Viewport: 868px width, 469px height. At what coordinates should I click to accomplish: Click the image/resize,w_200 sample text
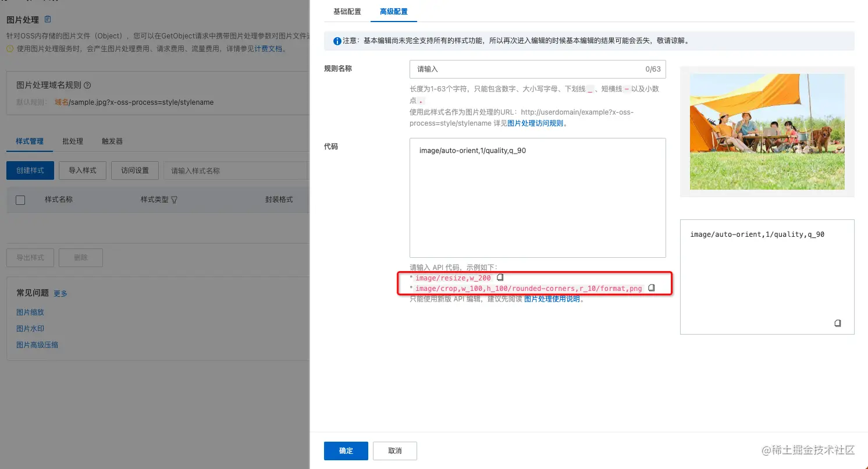pyautogui.click(x=453, y=278)
